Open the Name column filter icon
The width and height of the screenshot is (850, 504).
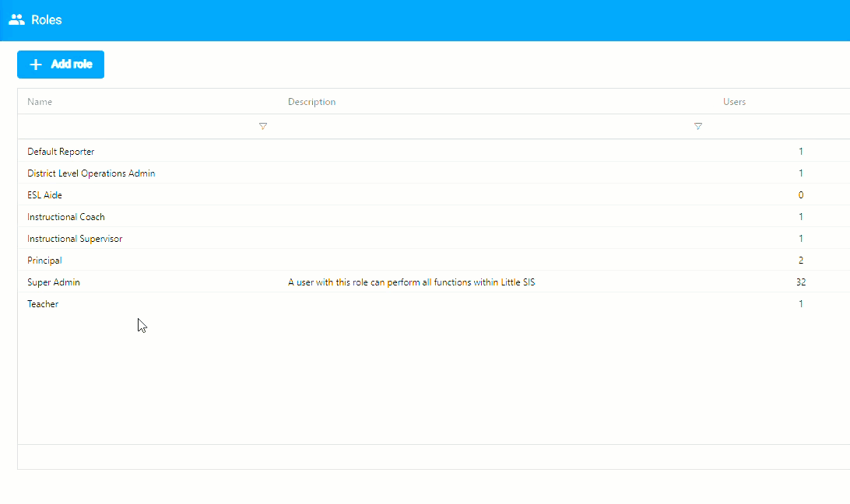[x=263, y=126]
